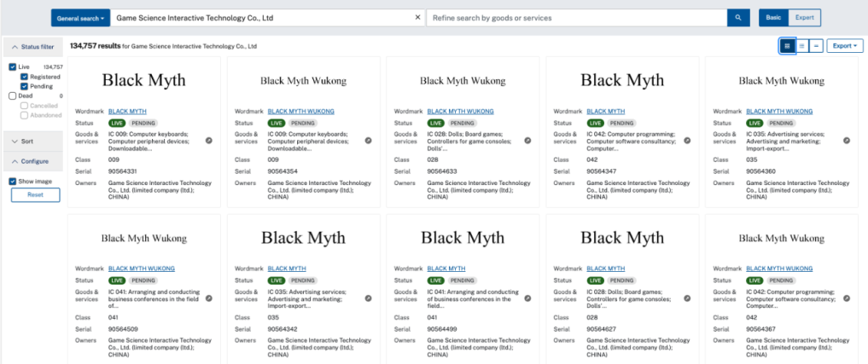The width and height of the screenshot is (868, 364).
Task: Tick the Cancelled checkbox
Action: point(25,106)
